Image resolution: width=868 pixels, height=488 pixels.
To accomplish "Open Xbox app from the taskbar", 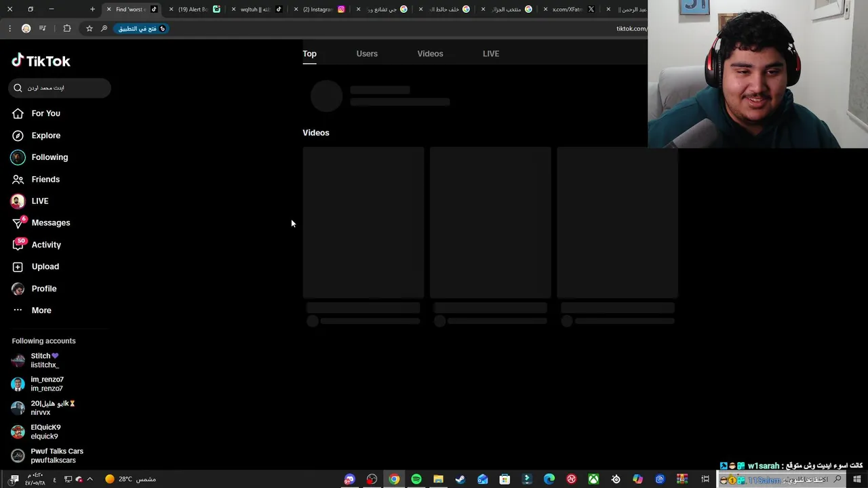I will tap(593, 479).
